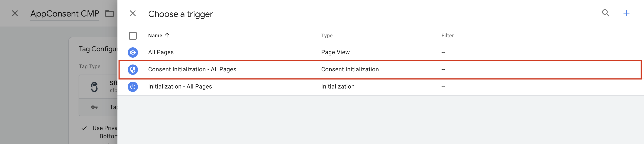Screen dimensions: 644x144
Task: Click the Type column header
Action: click(327, 35)
